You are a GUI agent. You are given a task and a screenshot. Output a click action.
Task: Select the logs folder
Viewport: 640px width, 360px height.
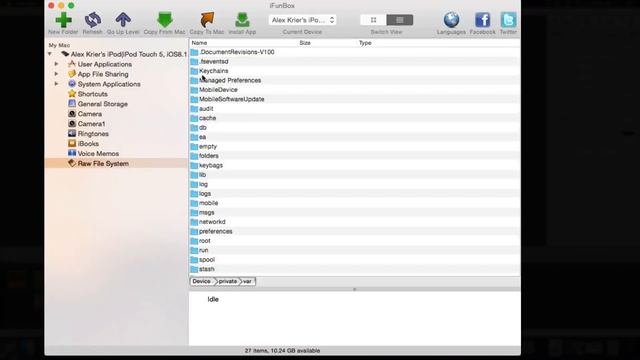[x=355, y=193]
